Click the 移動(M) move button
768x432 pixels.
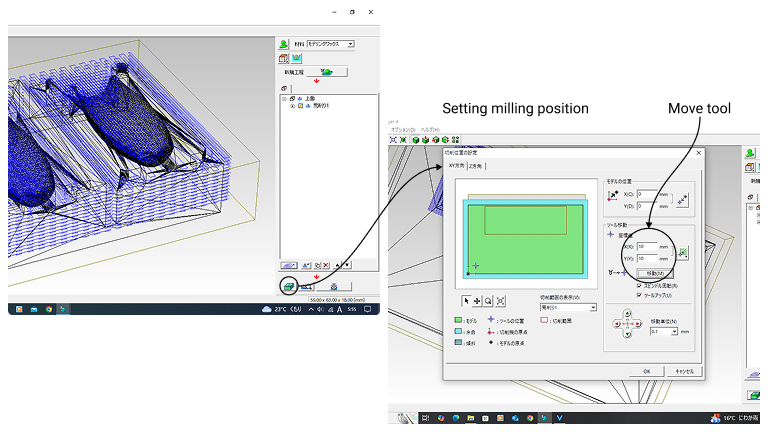(655, 273)
